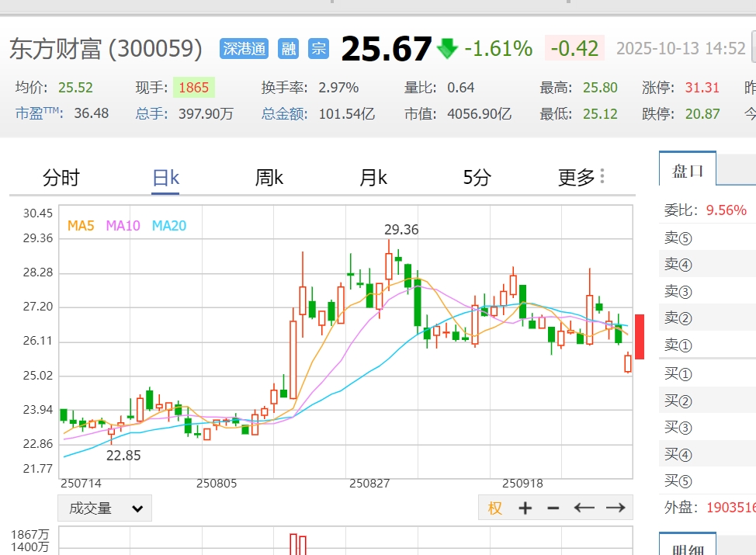Switch to the 周k tab
The height and width of the screenshot is (555, 756).
269,178
